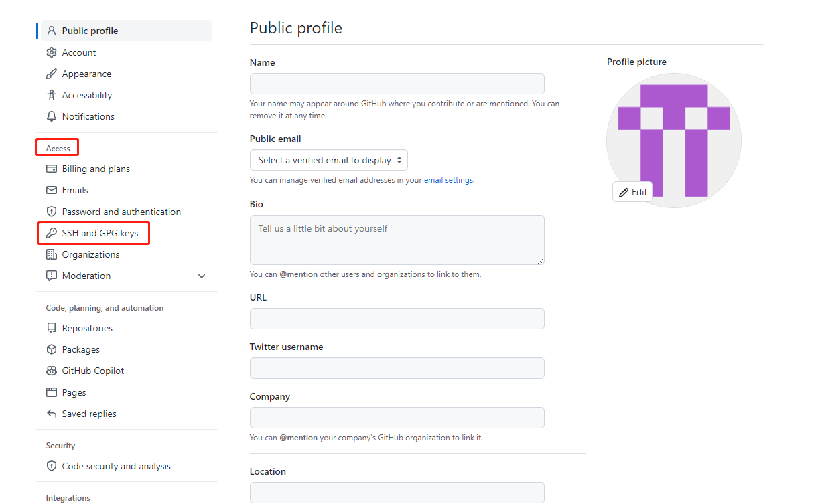
Task: Click the purple profile picture identicon
Action: point(674,140)
